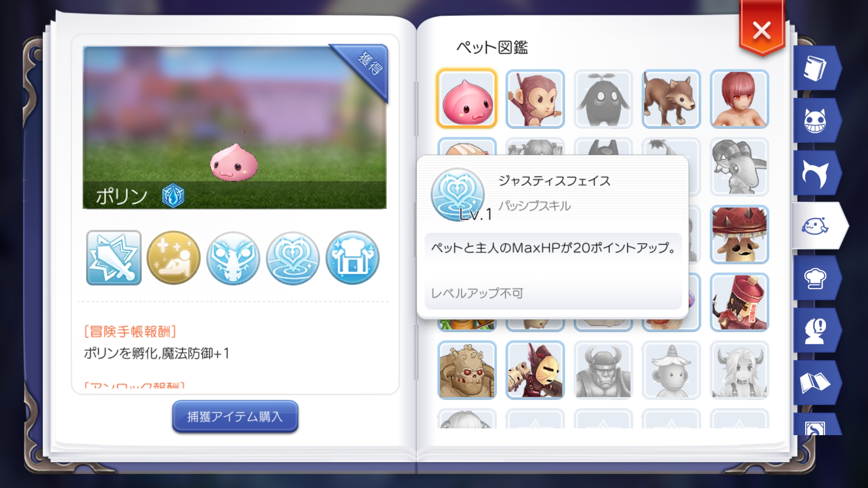Select the sword attack skill icon
Image resolution: width=868 pixels, height=488 pixels.
(114, 258)
